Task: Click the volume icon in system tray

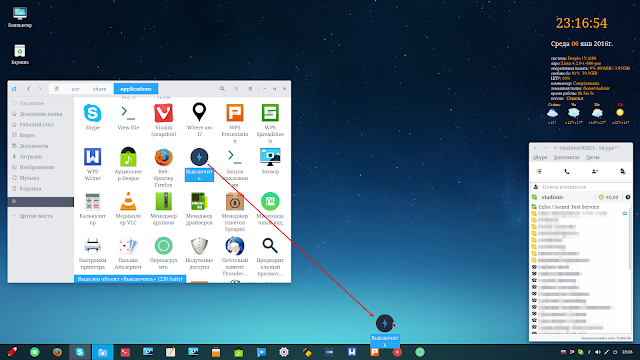Action: click(598, 352)
